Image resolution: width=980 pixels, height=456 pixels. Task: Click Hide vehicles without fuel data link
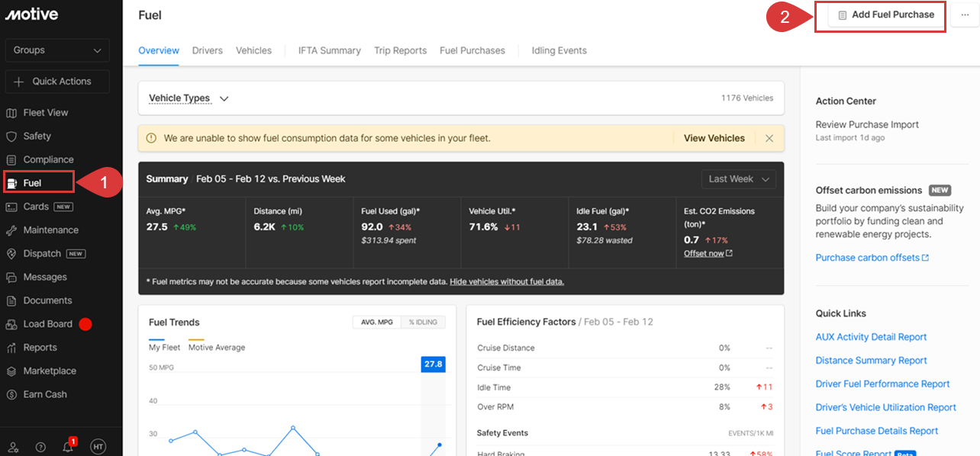507,281
